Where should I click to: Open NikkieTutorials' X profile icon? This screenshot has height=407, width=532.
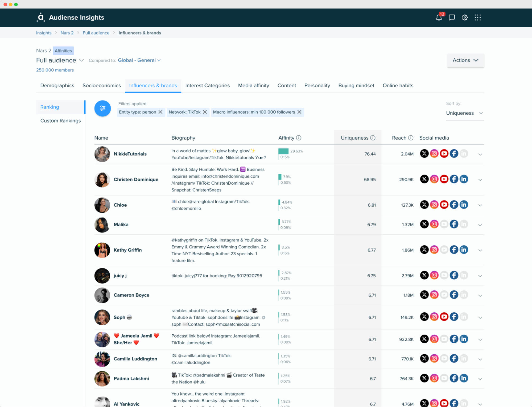[x=424, y=154]
